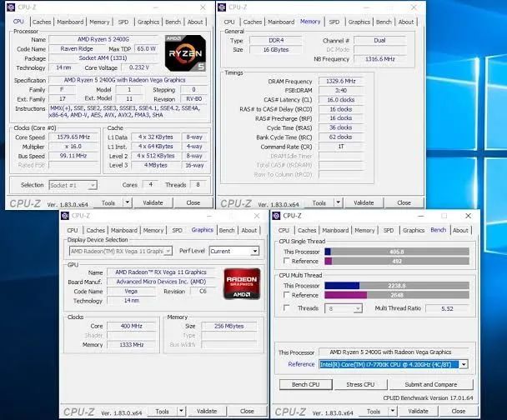The height and width of the screenshot is (420, 507).
Task: Click CPU-Z app icon in Memory window title bar
Action: click(x=222, y=7)
